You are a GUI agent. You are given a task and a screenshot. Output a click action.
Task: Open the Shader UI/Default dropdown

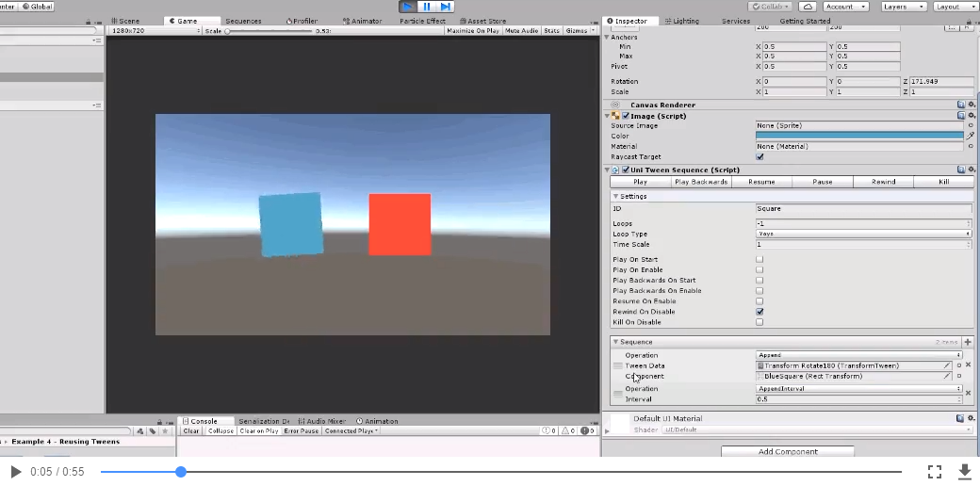click(x=817, y=429)
